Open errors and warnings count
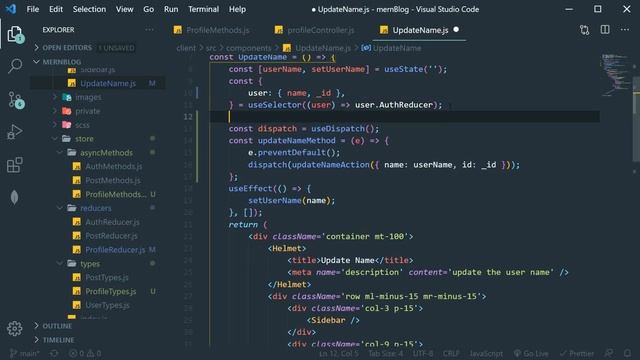The image size is (640, 360). [x=85, y=353]
